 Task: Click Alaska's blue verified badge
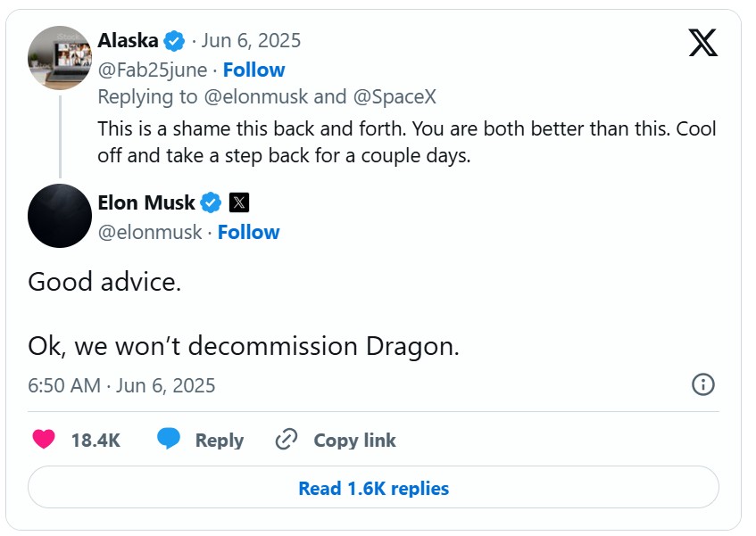click(x=175, y=41)
